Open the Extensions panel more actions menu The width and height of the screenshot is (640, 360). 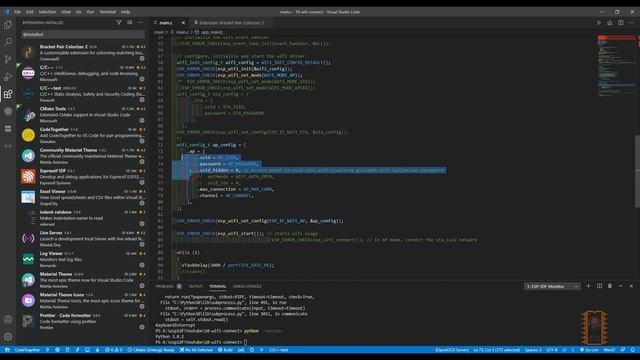(x=140, y=22)
